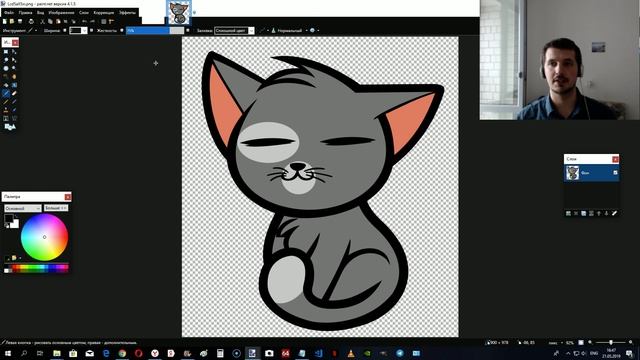Viewport: 640px width, 360px height.
Task: Open the Файл menu
Action: tap(9, 13)
